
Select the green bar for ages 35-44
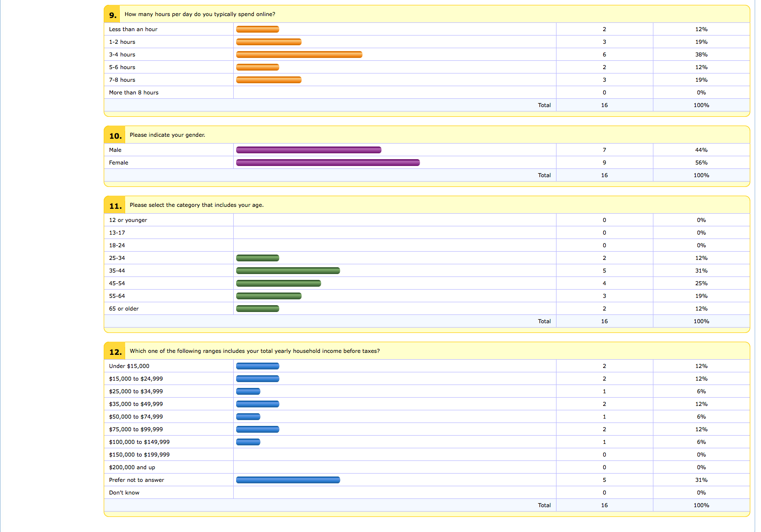point(288,271)
